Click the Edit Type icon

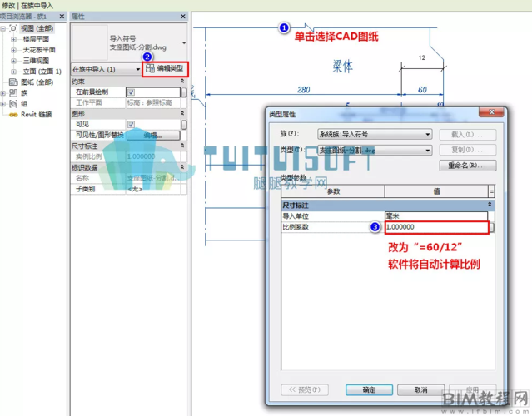(150, 69)
